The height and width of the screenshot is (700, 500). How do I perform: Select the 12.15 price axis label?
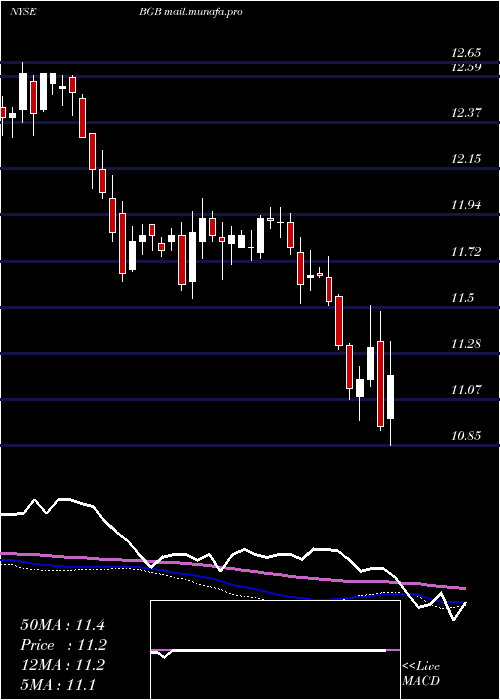click(x=466, y=159)
